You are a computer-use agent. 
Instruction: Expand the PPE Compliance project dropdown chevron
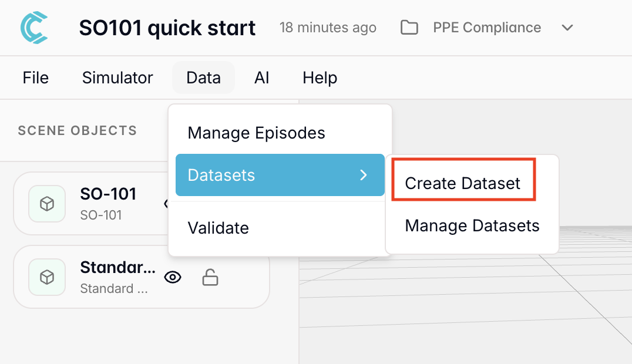click(x=567, y=28)
